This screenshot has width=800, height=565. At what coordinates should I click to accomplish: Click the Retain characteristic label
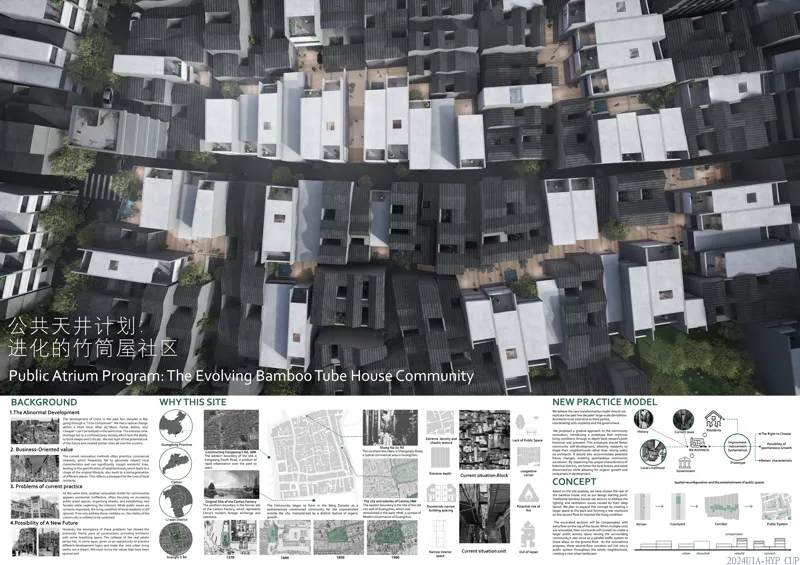pos(776,460)
